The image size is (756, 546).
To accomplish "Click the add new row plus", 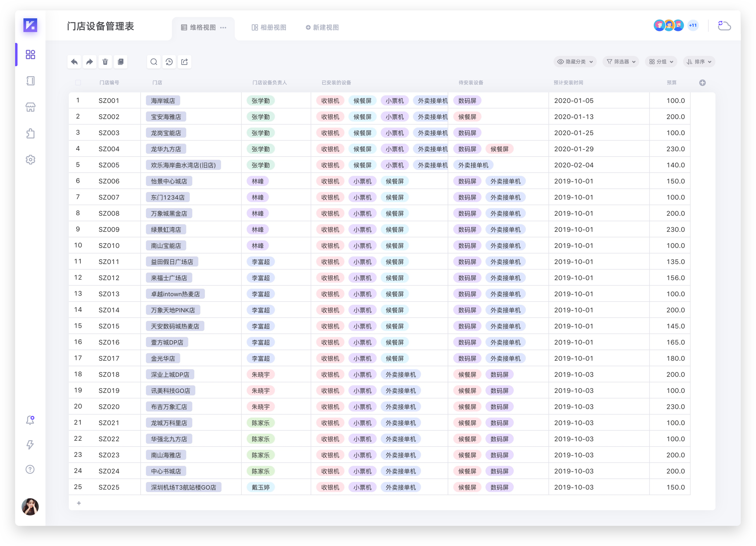I will point(79,503).
